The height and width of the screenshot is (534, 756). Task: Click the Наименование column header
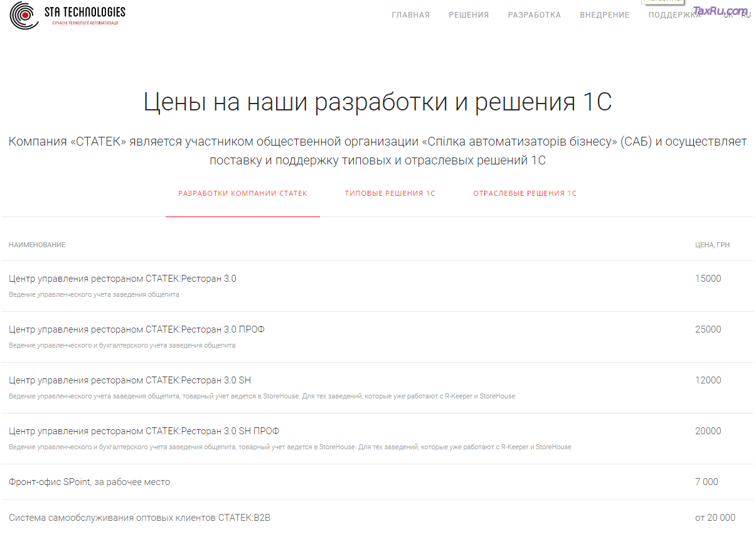coord(37,245)
